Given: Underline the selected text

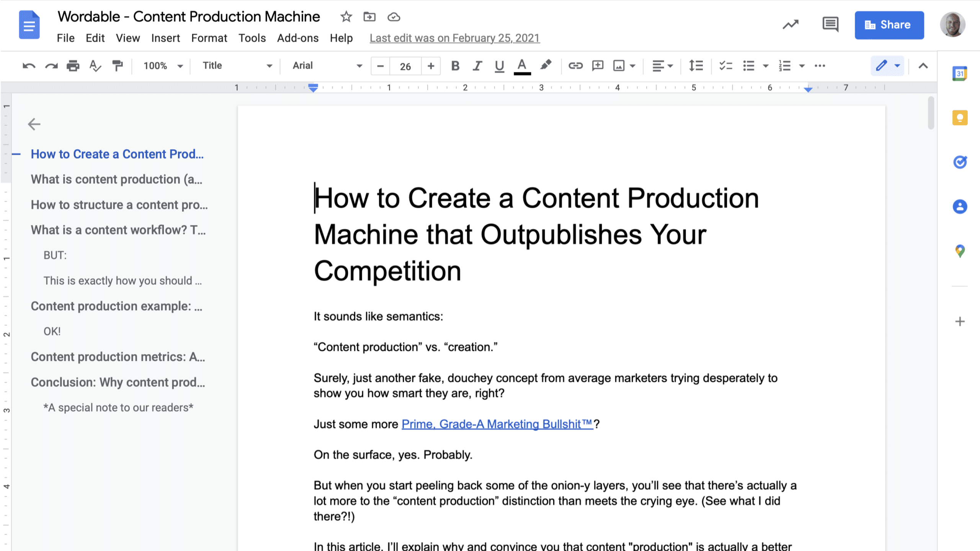Looking at the screenshot, I should click(499, 66).
